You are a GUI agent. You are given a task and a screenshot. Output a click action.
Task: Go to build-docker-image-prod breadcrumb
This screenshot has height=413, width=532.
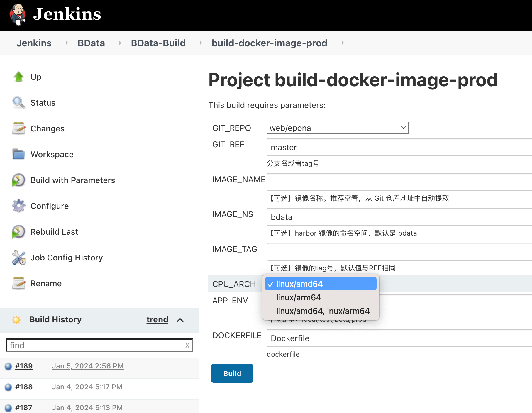tap(269, 43)
